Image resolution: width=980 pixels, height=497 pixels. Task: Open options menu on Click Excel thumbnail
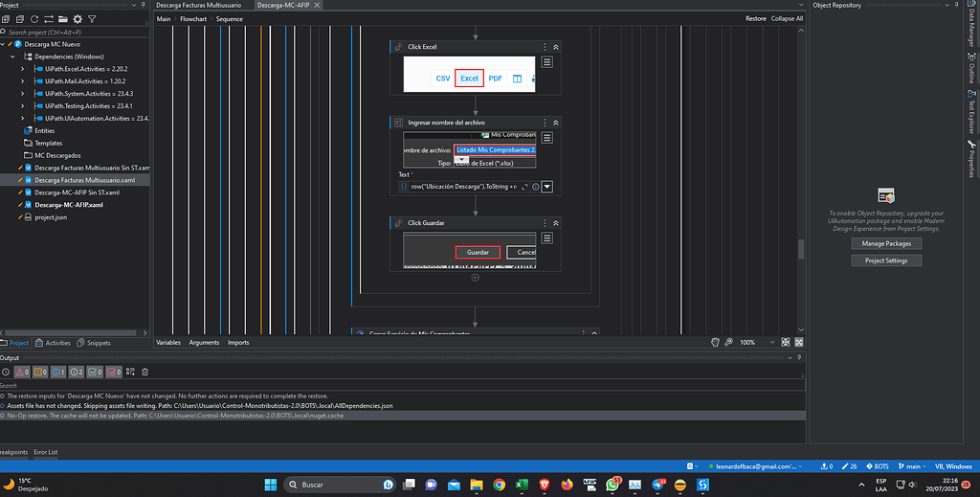pyautogui.click(x=546, y=62)
